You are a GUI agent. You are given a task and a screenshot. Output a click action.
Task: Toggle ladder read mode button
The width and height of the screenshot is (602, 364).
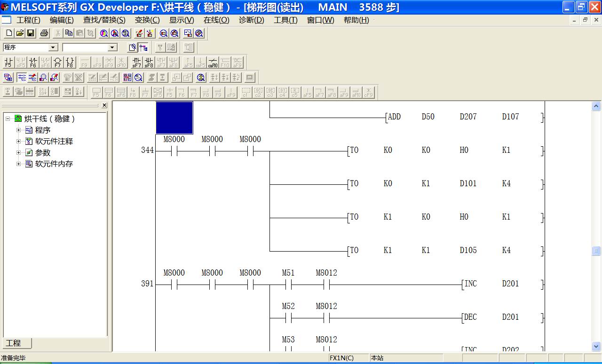pos(21,78)
